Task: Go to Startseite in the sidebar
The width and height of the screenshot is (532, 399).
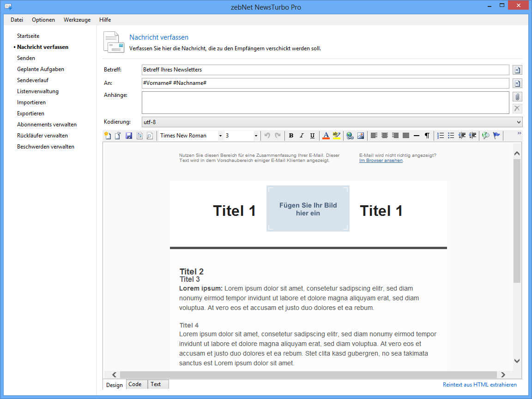Action: coord(28,36)
